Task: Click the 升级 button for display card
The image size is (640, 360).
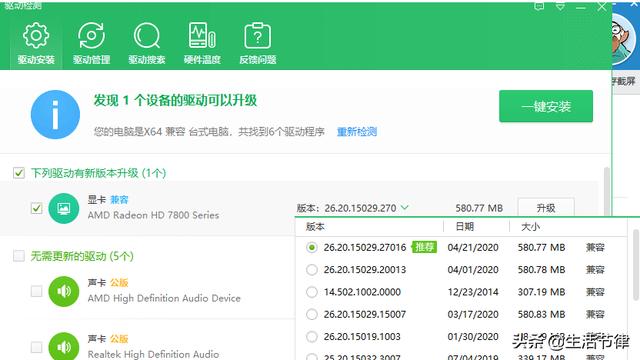Action: [546, 208]
